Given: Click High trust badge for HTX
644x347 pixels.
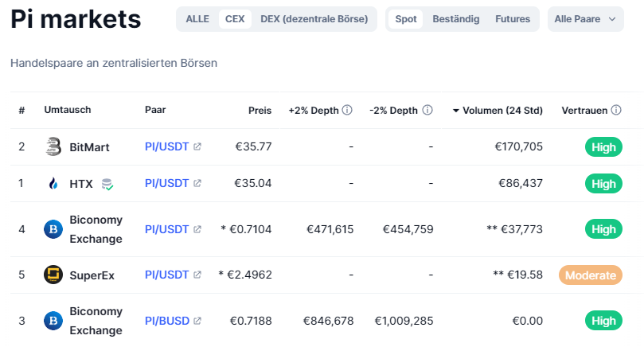Looking at the screenshot, I should 603,184.
